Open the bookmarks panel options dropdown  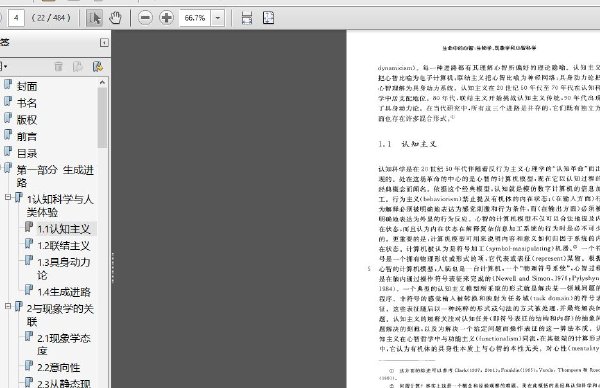tap(4, 67)
